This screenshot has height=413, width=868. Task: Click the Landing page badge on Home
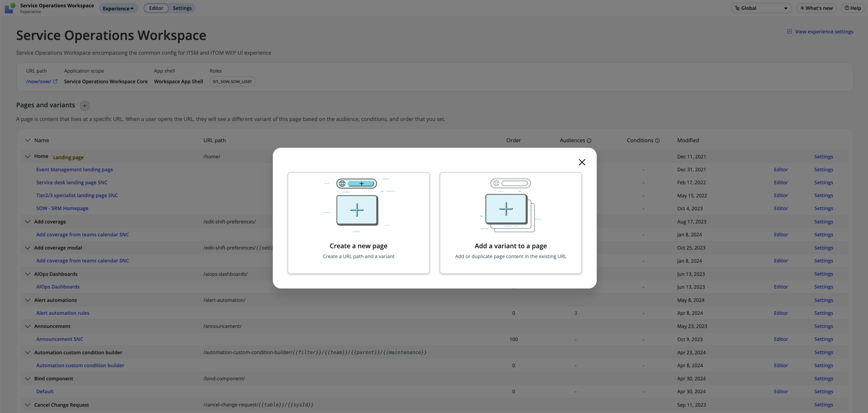click(68, 157)
